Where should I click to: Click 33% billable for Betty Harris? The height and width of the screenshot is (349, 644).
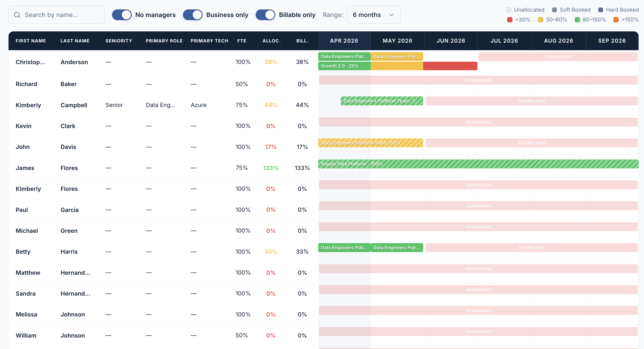(x=302, y=252)
